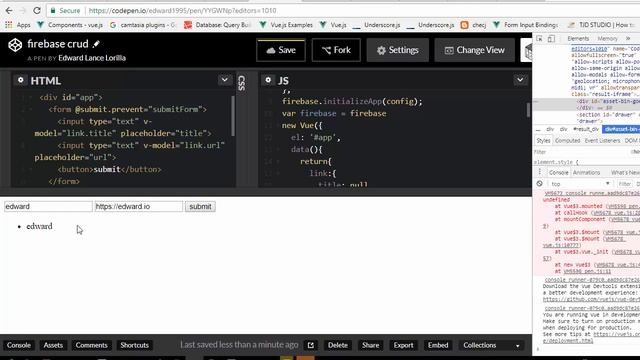
Task: Open the Collections dropdown
Action: pyautogui.click(x=491, y=345)
